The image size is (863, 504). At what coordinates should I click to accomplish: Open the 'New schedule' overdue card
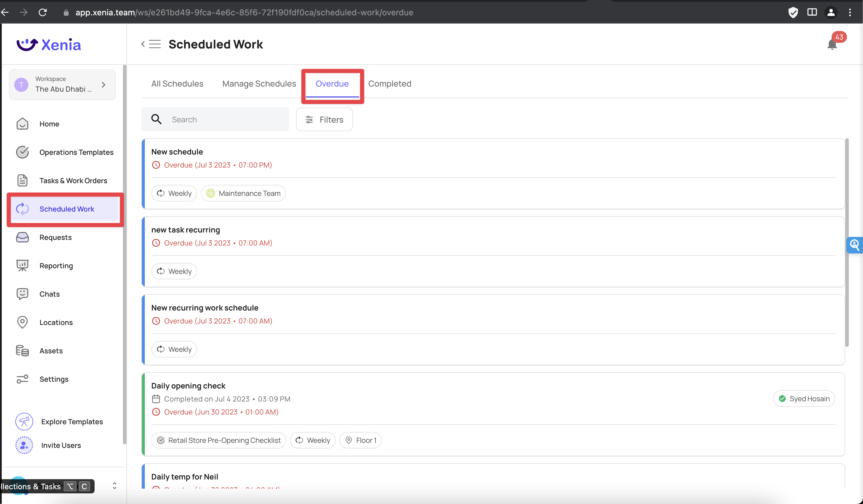(x=493, y=174)
